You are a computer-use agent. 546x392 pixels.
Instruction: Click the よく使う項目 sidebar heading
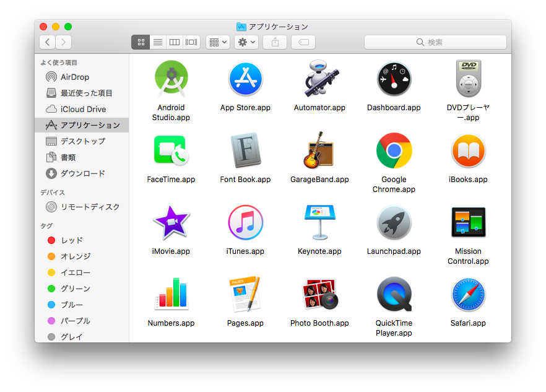58,63
